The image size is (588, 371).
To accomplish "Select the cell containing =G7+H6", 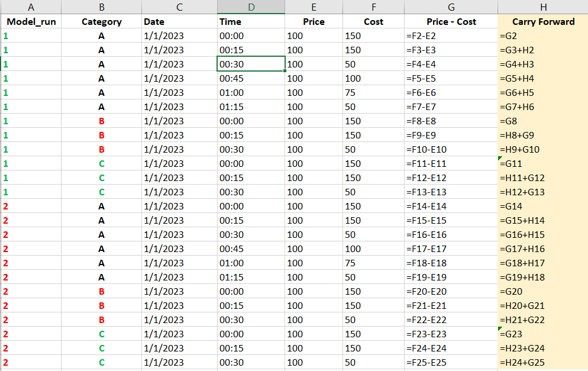I will tap(543, 107).
